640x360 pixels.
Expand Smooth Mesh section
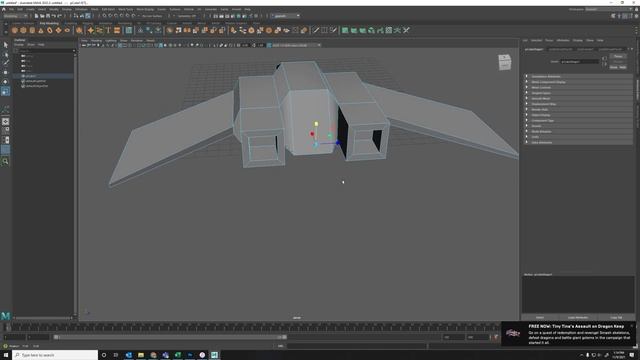(578, 98)
